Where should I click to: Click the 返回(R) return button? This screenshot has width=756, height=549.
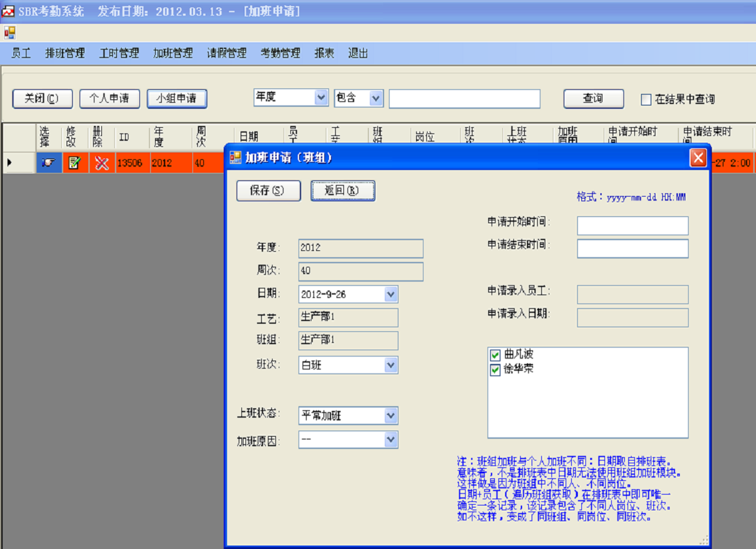(x=343, y=190)
